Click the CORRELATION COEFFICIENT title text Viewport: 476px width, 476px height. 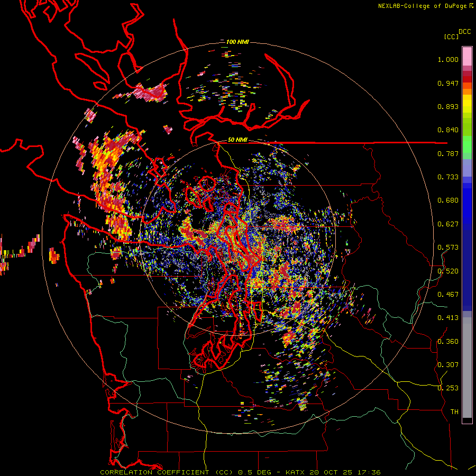coord(154,472)
